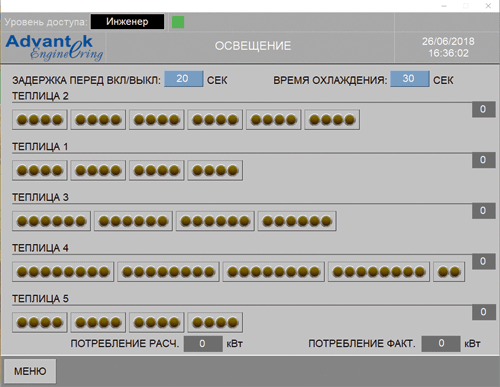Toggle second lamp group in ТЕПЛИЦА 2

click(x=98, y=120)
